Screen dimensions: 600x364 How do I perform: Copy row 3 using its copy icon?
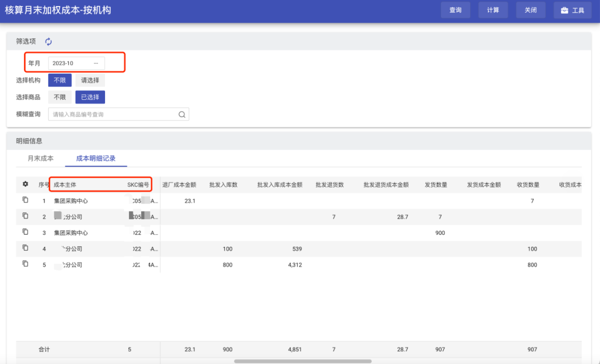point(25,232)
